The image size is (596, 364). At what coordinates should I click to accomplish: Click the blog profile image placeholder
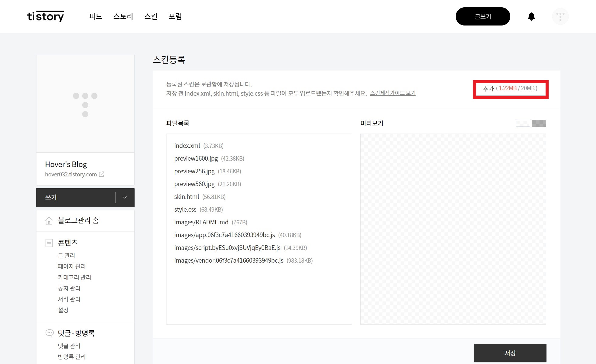[x=85, y=104]
